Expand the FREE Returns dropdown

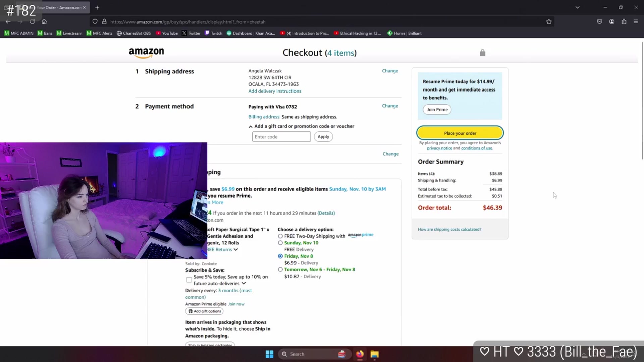pyautogui.click(x=236, y=250)
